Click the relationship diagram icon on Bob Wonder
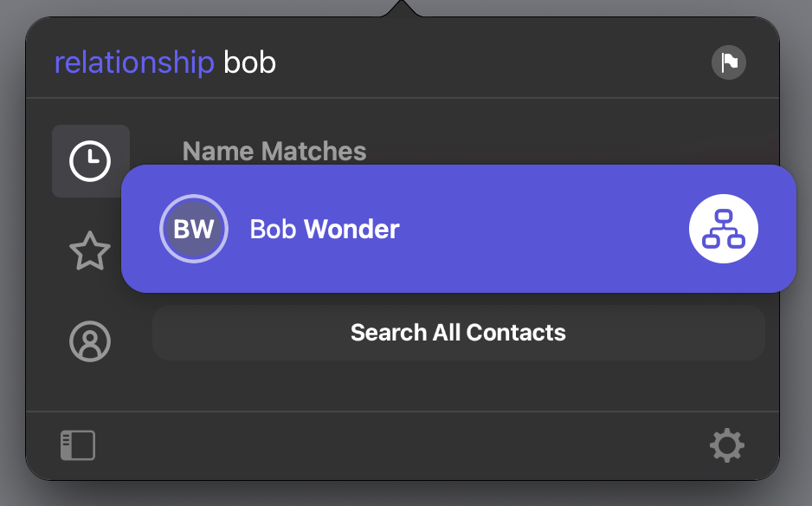The image size is (812, 506). click(724, 229)
